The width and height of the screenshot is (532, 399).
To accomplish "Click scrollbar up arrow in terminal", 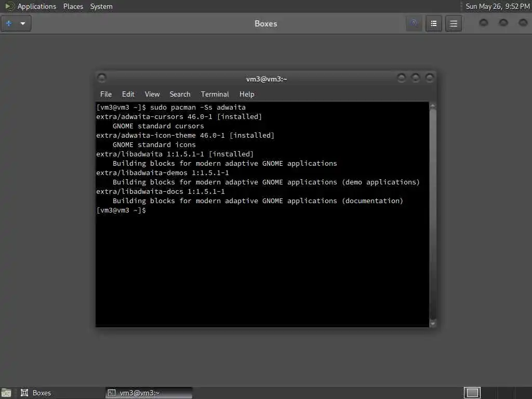I will tap(433, 105).
